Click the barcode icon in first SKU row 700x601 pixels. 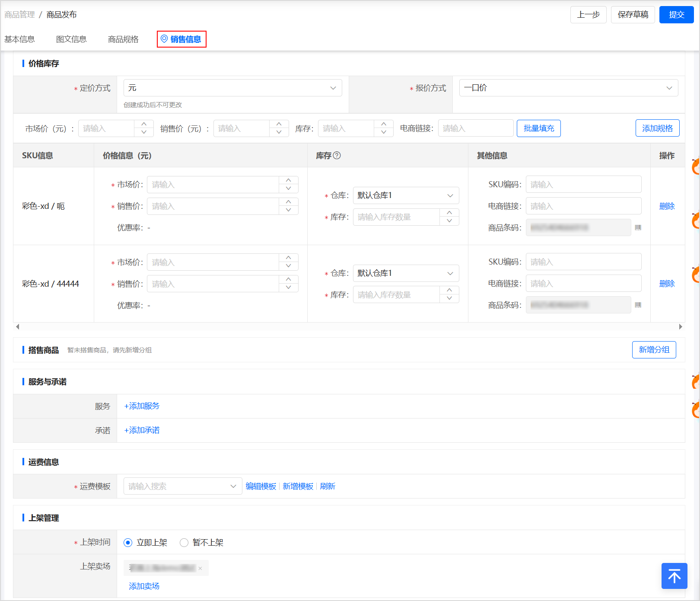[x=638, y=227]
